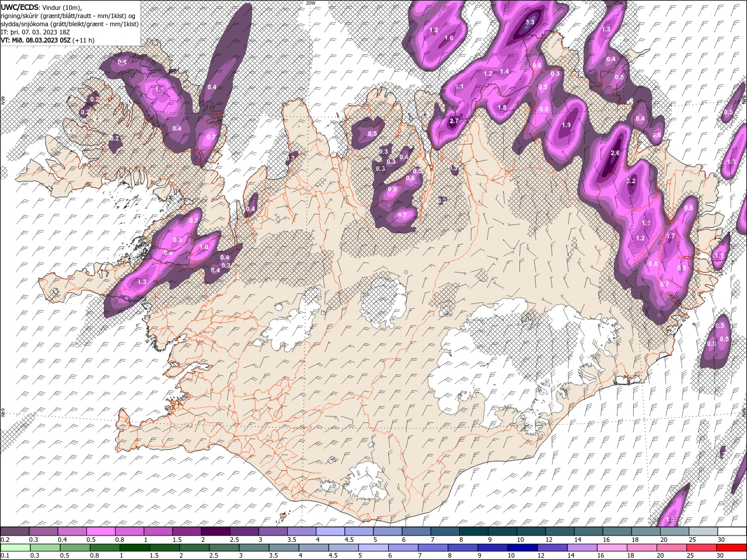The width and height of the screenshot is (747, 560).
Task: Click the 2.6 precipitation value on the map
Action: (615, 153)
